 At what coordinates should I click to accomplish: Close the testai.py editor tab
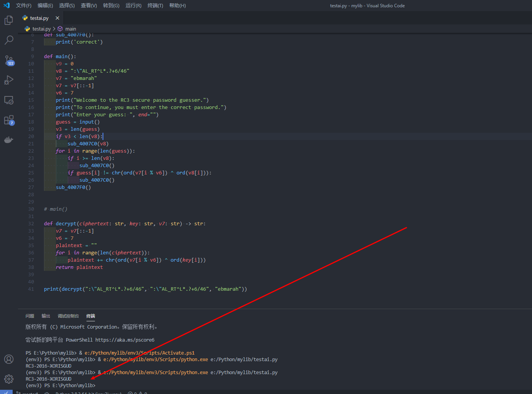(57, 18)
